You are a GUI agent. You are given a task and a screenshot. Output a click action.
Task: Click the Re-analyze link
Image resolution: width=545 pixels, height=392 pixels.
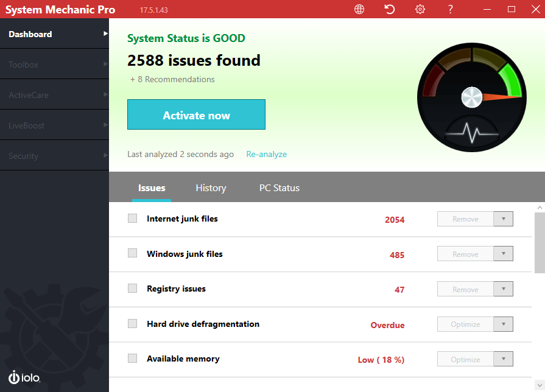click(266, 155)
